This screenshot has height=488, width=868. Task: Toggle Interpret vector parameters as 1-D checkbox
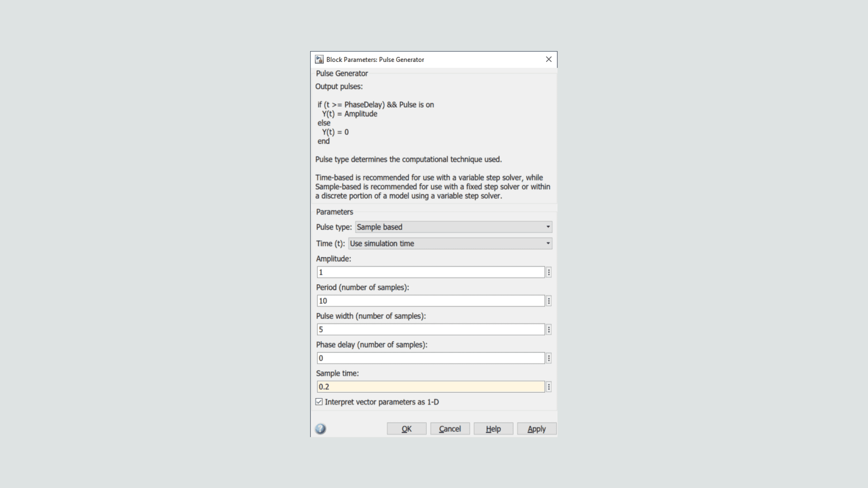[319, 402]
